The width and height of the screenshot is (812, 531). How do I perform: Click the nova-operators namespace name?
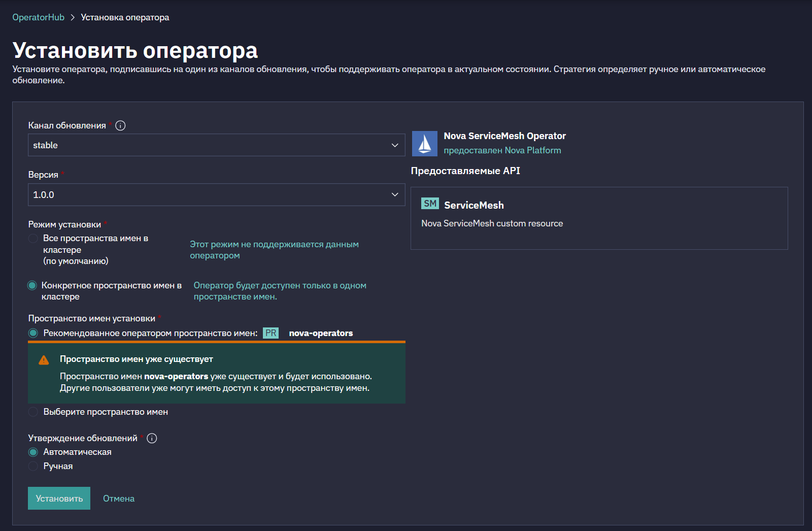[x=321, y=333]
